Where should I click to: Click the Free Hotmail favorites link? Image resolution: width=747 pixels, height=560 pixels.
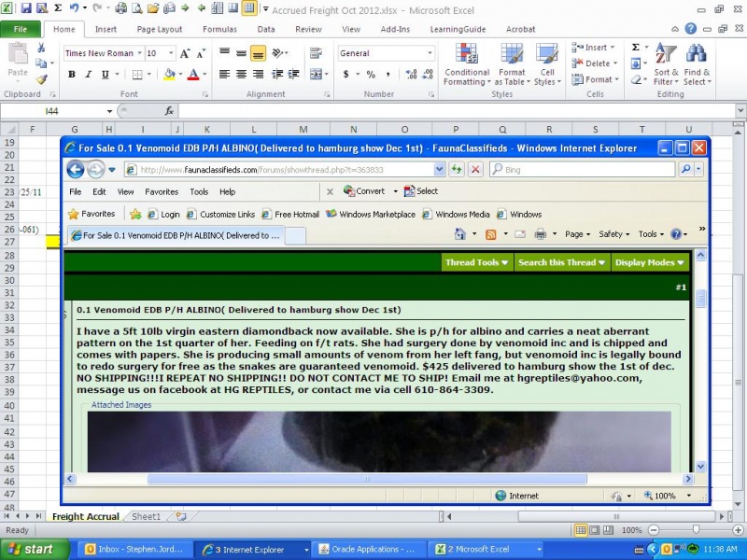(291, 215)
